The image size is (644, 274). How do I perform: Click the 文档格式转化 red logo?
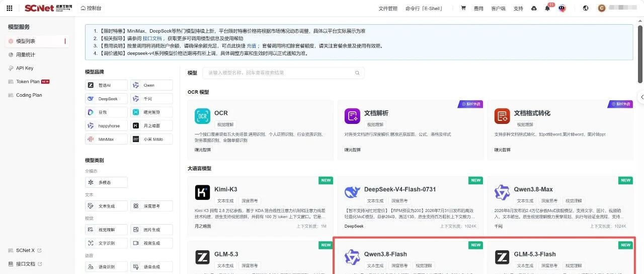point(502,116)
